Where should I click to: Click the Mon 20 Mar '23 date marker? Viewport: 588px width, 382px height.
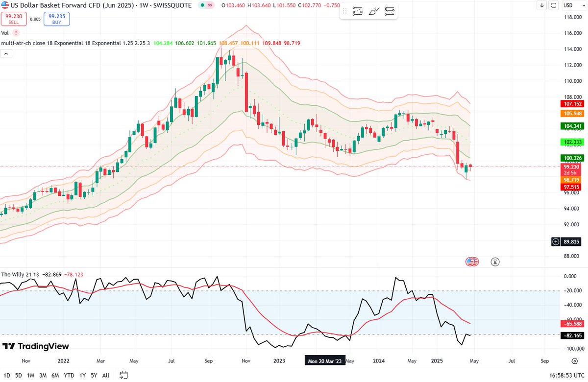[x=326, y=361]
